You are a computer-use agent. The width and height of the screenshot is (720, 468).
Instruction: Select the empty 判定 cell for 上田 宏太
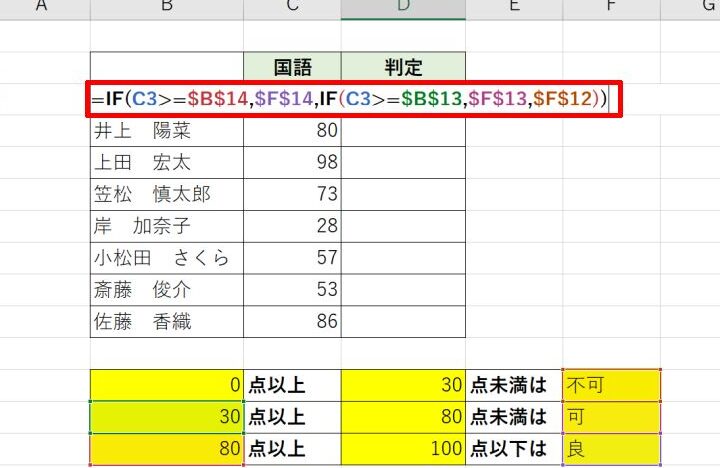[403, 163]
